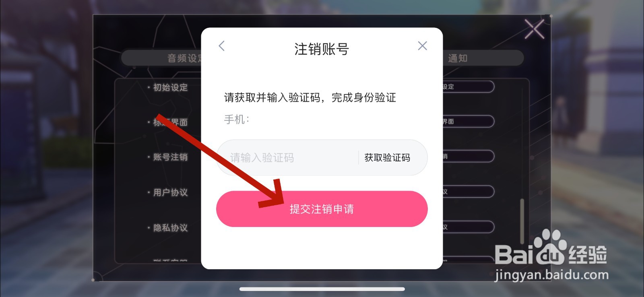Open the 用户协议 entry

pos(170,192)
